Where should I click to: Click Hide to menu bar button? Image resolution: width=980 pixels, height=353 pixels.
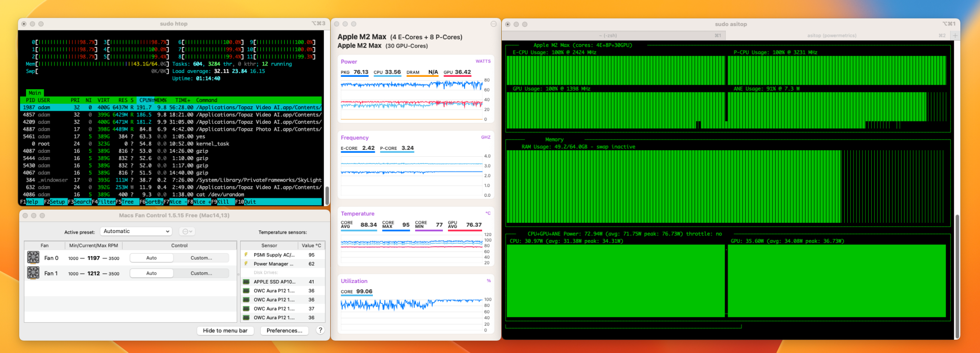click(x=225, y=330)
